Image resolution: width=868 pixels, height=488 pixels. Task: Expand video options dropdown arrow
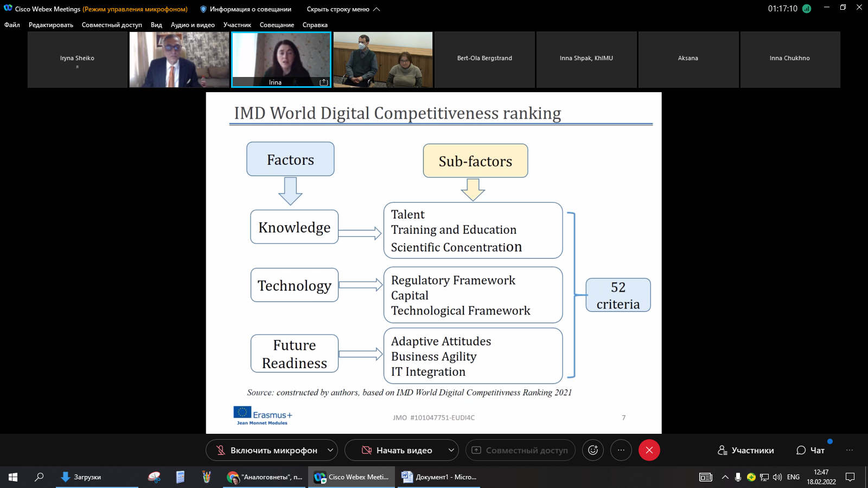click(x=451, y=450)
